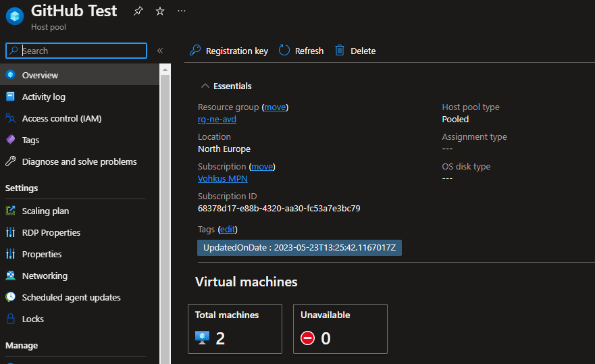Open the rg-ne-avd resource group link
This screenshot has height=364, width=595.
(x=217, y=120)
